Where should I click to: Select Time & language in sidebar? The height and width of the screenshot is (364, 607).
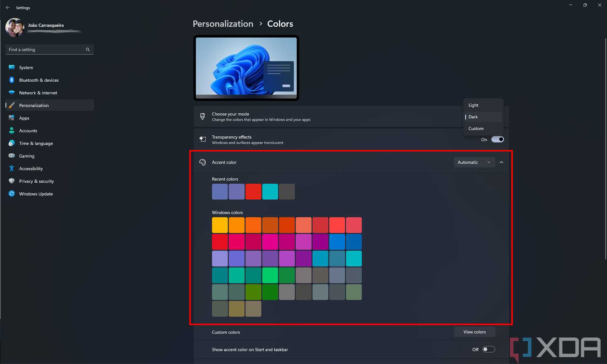[36, 143]
